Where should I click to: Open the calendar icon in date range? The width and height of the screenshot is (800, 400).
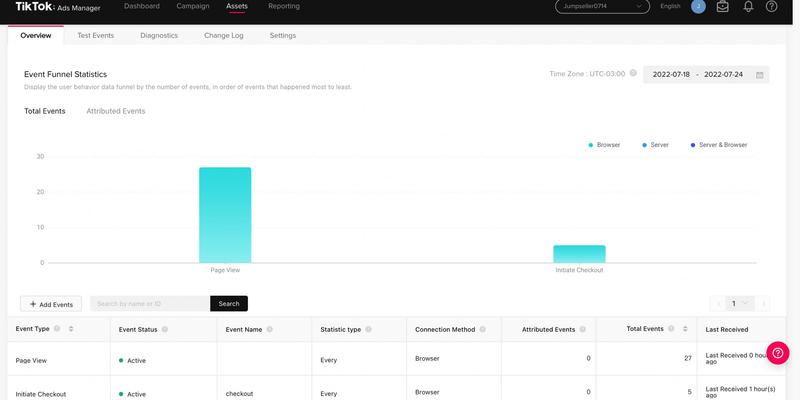click(759, 75)
